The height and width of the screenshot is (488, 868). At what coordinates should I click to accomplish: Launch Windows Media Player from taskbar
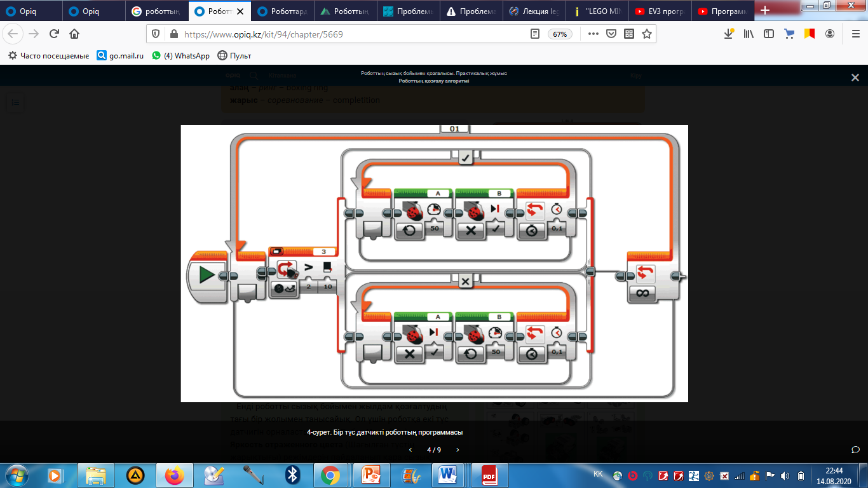pos(55,475)
